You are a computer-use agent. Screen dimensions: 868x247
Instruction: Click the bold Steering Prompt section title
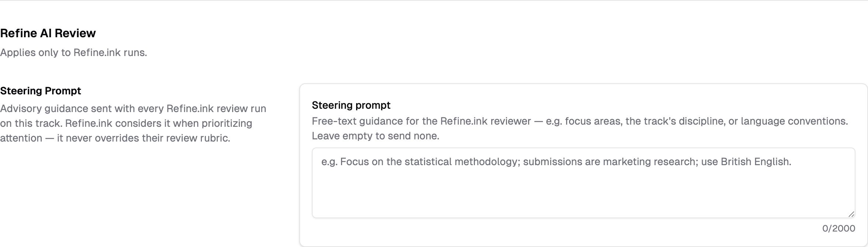(x=41, y=91)
